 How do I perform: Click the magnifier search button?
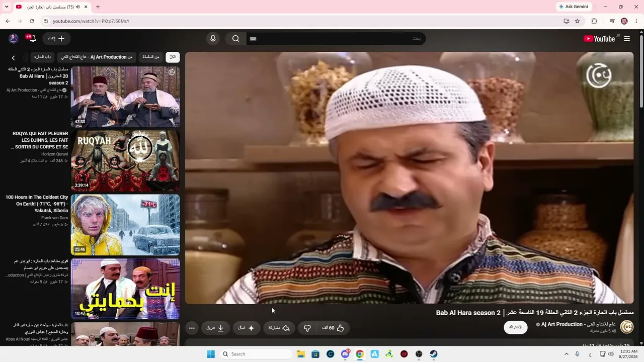(235, 39)
